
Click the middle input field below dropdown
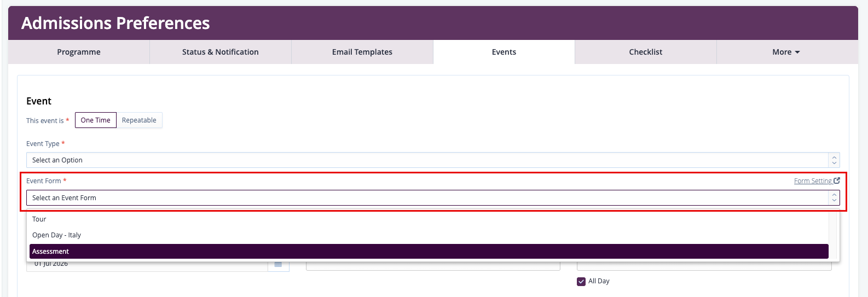tap(433, 266)
